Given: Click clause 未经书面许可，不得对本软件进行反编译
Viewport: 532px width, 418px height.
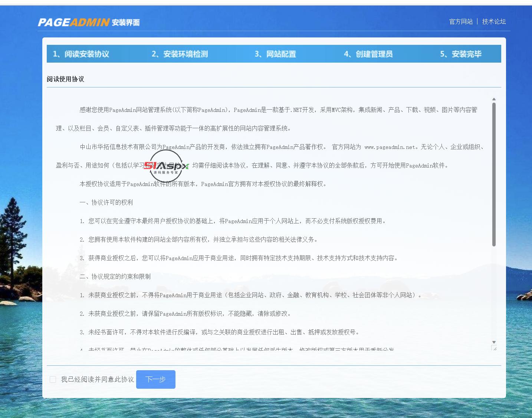Looking at the screenshot, I should [220, 332].
